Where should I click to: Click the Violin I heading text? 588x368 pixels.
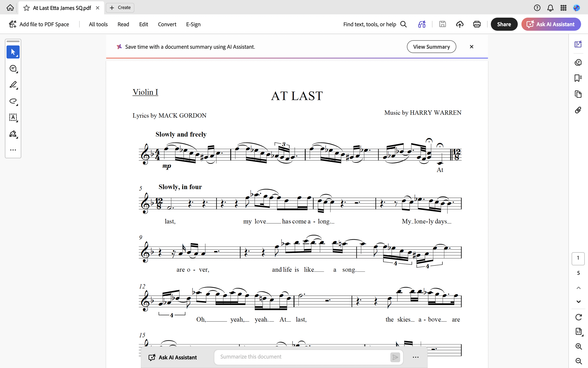[145, 92]
